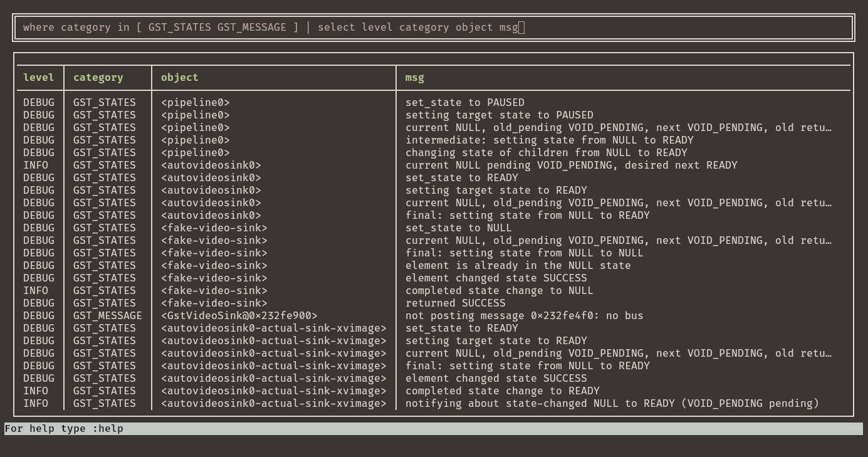
Task: Select the 'level' column header
Action: pyautogui.click(x=38, y=78)
